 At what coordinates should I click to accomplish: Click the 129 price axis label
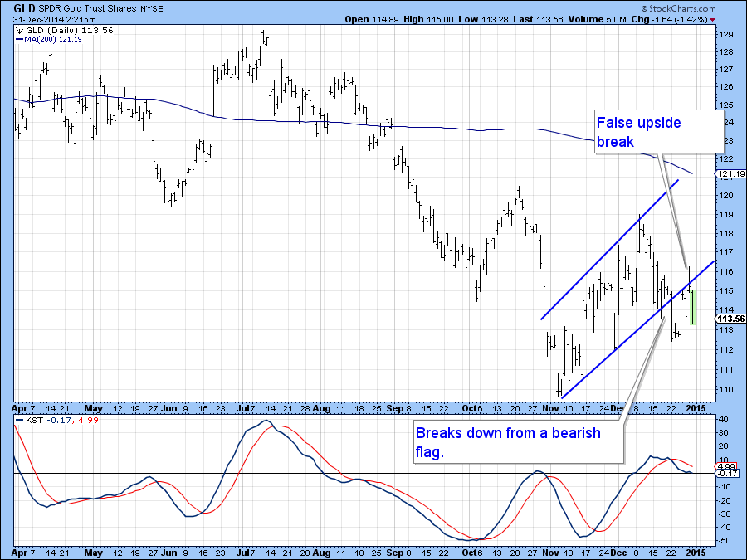[x=726, y=35]
